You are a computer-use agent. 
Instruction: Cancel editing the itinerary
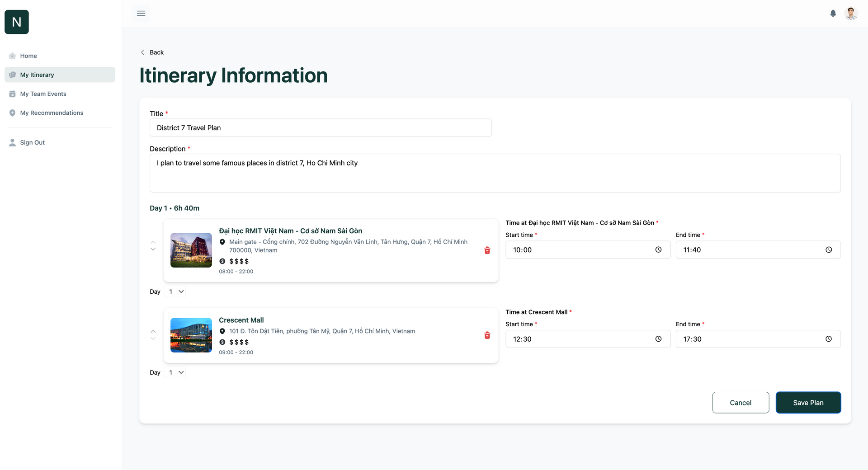[740, 403]
